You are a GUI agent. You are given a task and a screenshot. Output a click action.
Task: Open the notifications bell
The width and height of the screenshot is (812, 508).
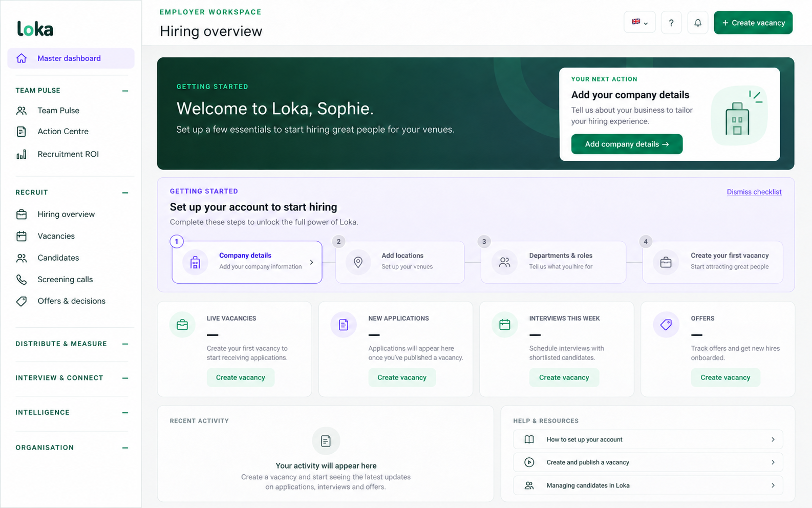coord(698,23)
